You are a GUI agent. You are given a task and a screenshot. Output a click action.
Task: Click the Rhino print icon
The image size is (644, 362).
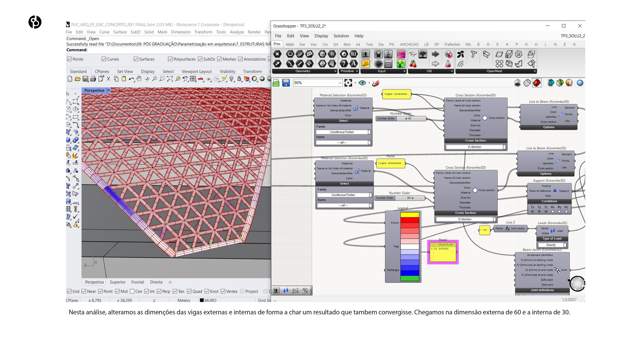(x=93, y=79)
